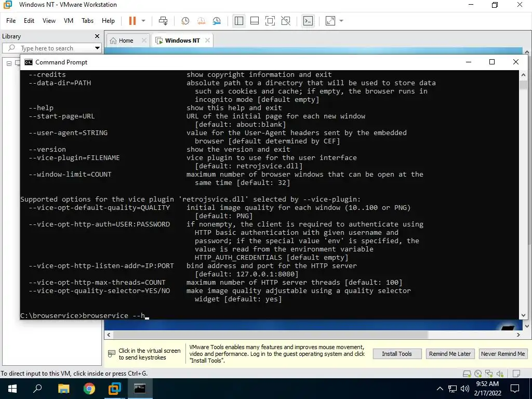This screenshot has height=399, width=532.
Task: Open the File menu
Action: [11, 21]
